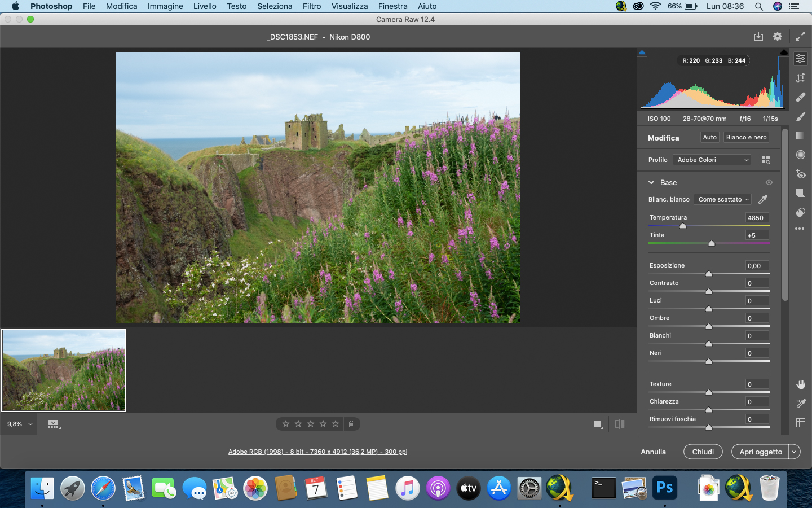
Task: Click the Apri oggetto button
Action: pyautogui.click(x=760, y=452)
